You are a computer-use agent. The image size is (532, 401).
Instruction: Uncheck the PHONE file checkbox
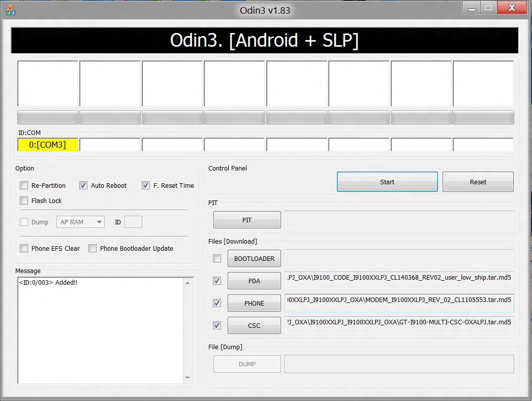(217, 304)
